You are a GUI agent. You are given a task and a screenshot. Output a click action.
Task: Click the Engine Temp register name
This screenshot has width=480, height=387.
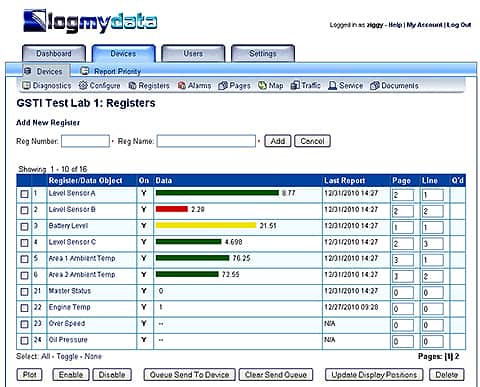[69, 307]
